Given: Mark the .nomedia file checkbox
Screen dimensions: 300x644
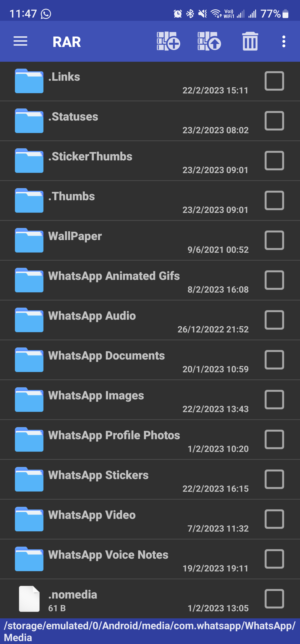Looking at the screenshot, I should click(274, 599).
